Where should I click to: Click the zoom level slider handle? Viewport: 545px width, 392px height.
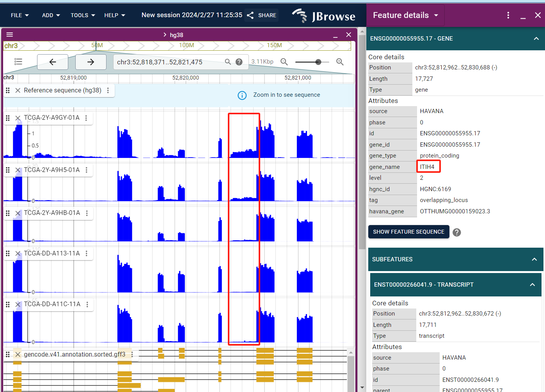(x=318, y=62)
